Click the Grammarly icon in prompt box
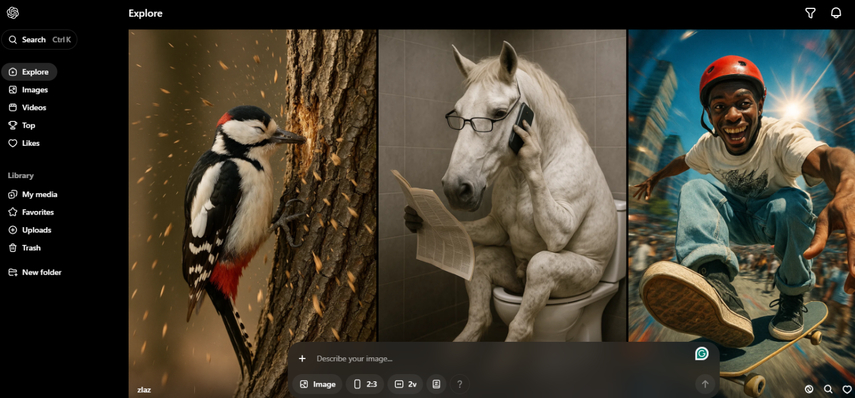 (702, 354)
